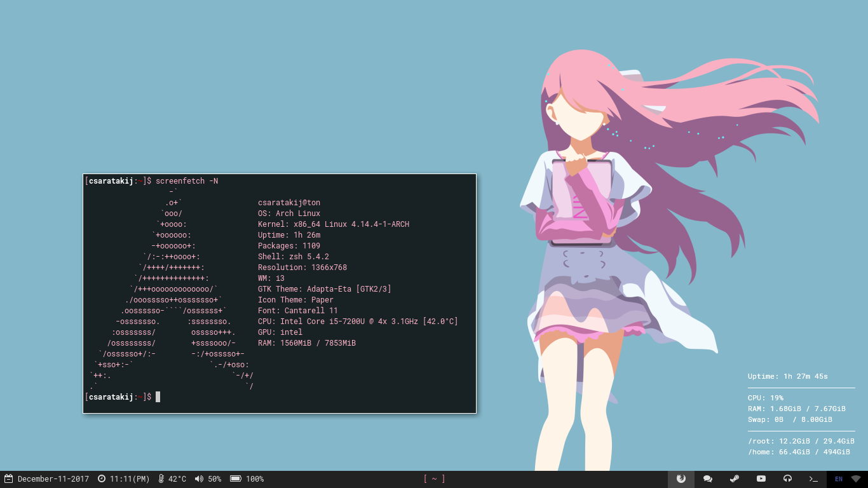The width and height of the screenshot is (868, 488).
Task: Switch to the Firefox workspace
Action: (681, 479)
